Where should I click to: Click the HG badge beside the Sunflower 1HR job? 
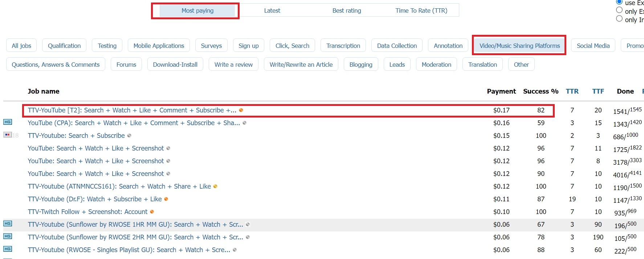(8, 223)
